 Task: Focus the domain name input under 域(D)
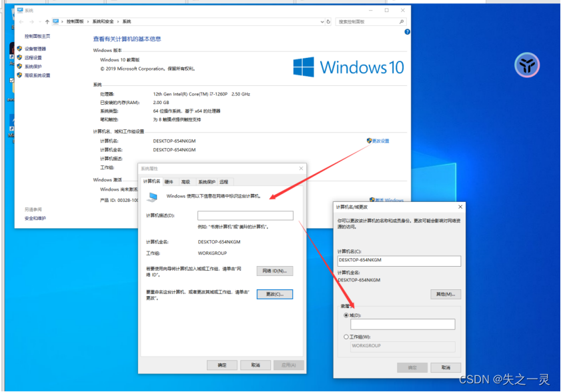click(403, 325)
